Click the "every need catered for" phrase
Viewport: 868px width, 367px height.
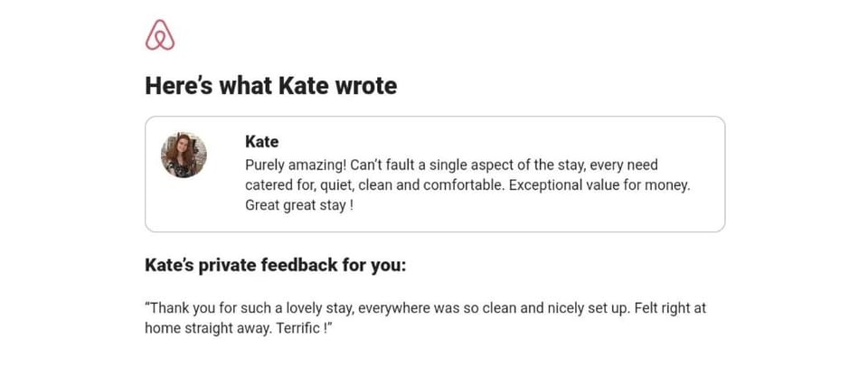click(x=624, y=165)
